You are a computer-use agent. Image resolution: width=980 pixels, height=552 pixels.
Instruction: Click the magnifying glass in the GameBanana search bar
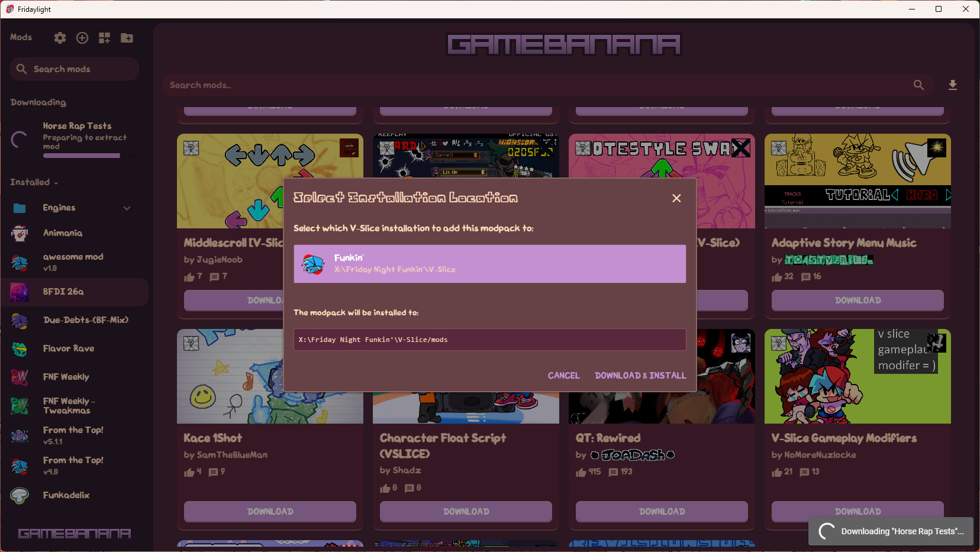[x=918, y=85]
